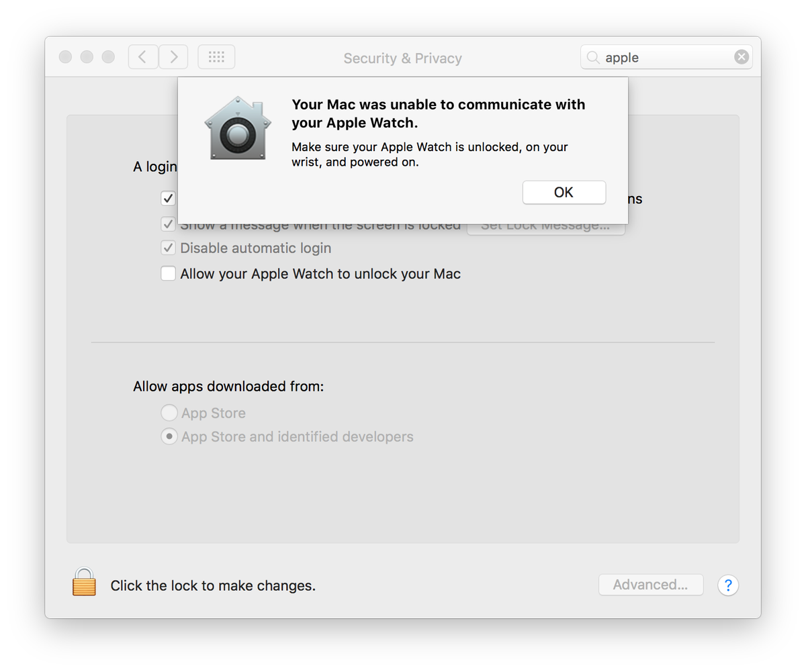Click the zoom window button

click(108, 57)
